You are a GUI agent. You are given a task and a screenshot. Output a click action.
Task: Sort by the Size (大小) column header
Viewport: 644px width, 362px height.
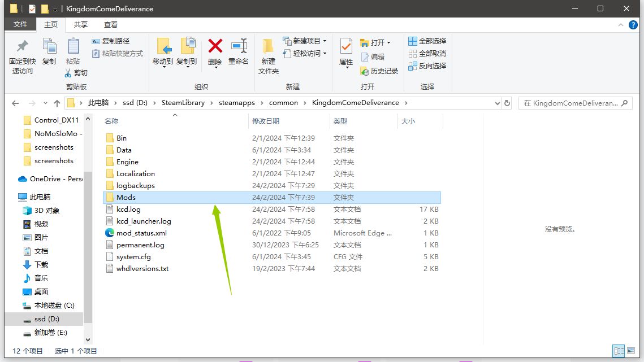[408, 121]
